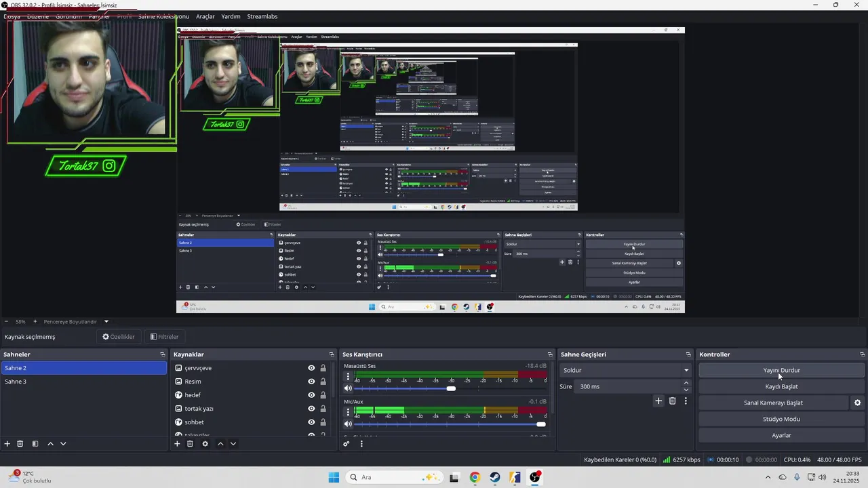Open source properties gear in Kaynaklar

(x=205, y=444)
